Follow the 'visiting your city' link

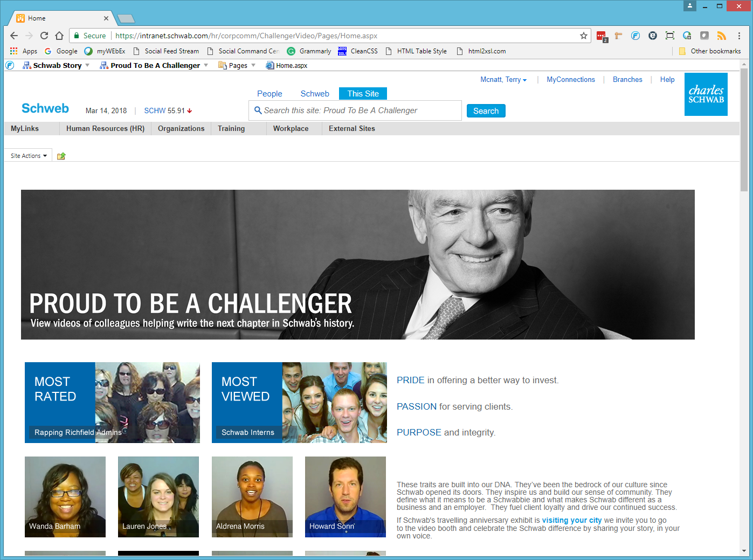pyautogui.click(x=572, y=520)
